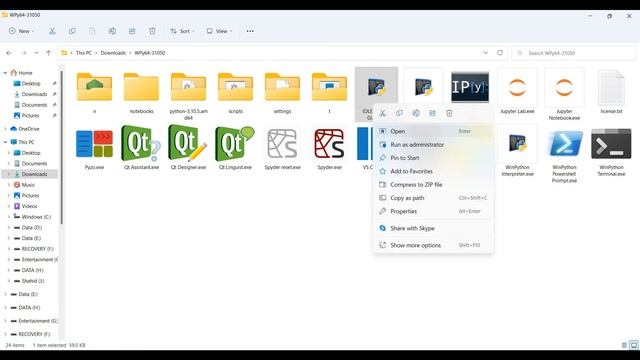640x360 pixels.
Task: Select the notebooks folder
Action: pos(141,87)
